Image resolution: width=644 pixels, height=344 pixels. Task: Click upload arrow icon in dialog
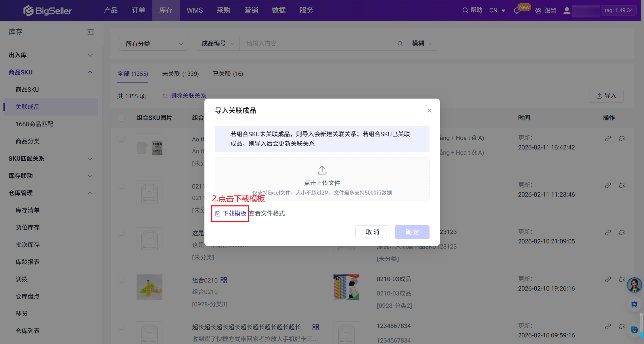[x=322, y=170]
